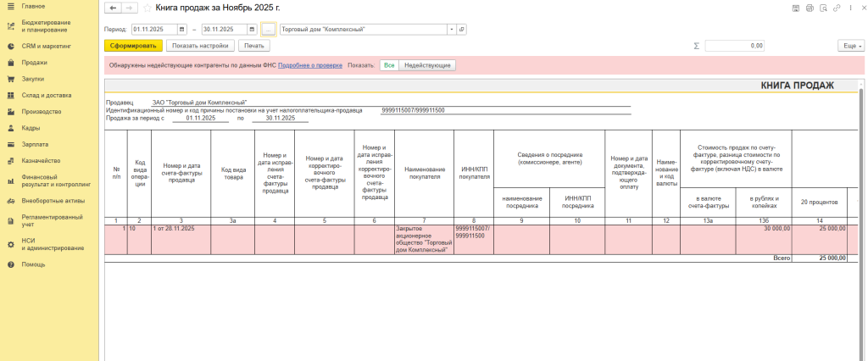The height and width of the screenshot is (361, 868).
Task: Expand the organization dropdown arrow
Action: 451,29
